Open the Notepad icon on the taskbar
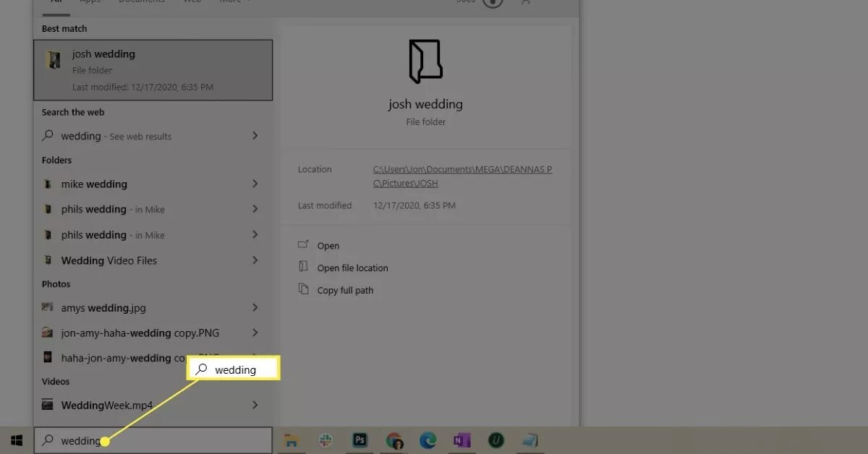The height and width of the screenshot is (454, 868). [x=529, y=440]
